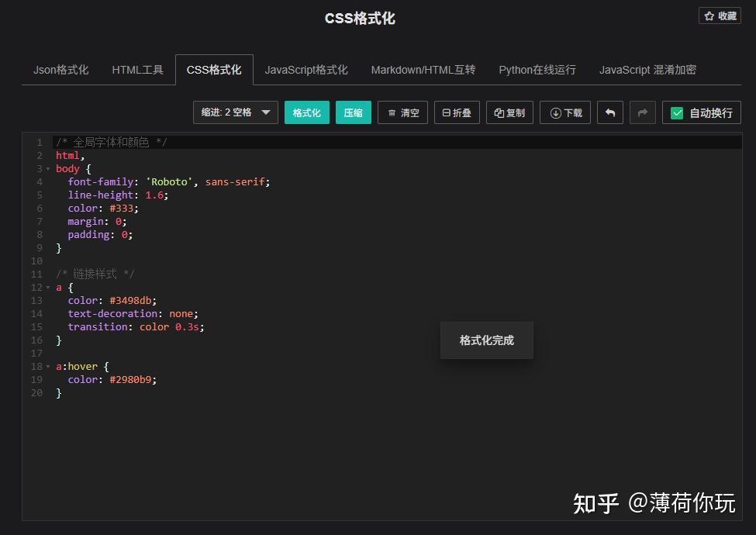Click the 复制 copy button

tap(509, 112)
